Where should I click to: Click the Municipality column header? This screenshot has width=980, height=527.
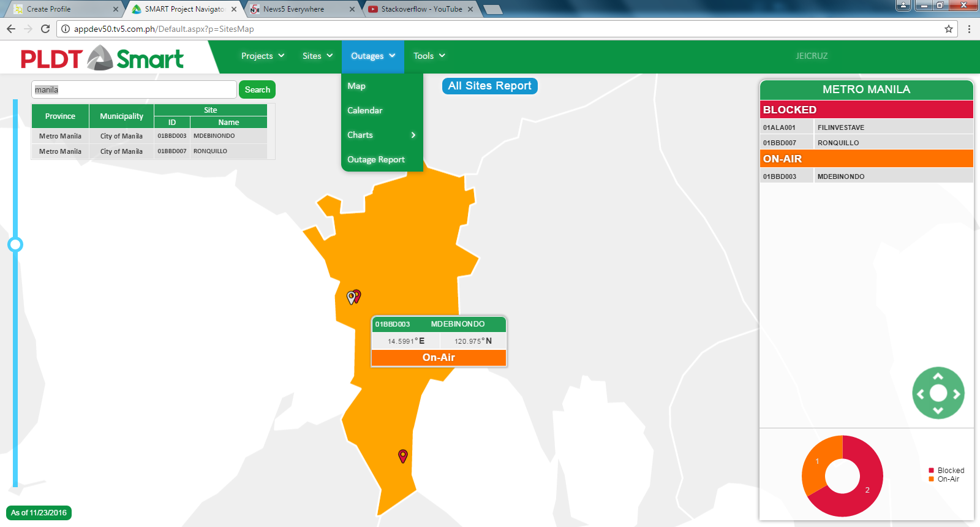point(121,116)
